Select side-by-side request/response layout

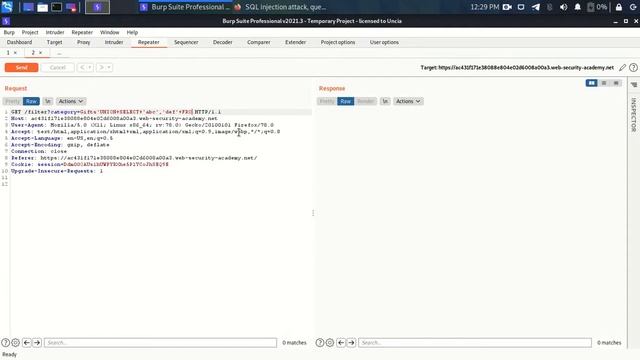coord(591,83)
